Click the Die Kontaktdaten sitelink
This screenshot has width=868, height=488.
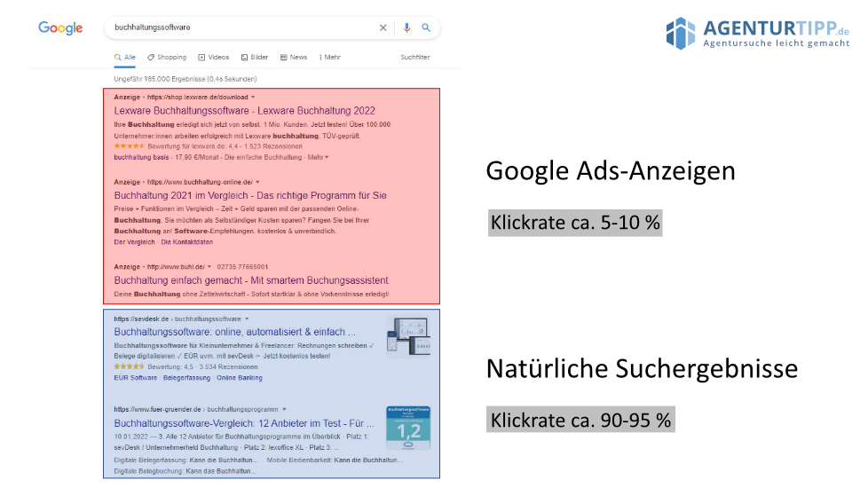click(x=187, y=242)
